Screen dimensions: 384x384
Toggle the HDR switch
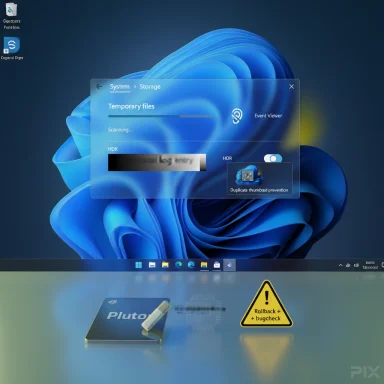coord(273,158)
